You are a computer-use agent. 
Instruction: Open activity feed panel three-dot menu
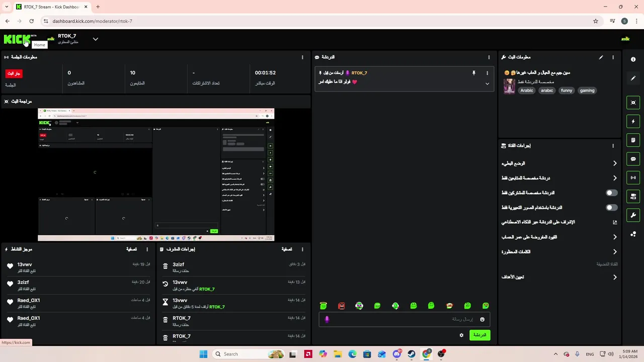[x=147, y=249]
